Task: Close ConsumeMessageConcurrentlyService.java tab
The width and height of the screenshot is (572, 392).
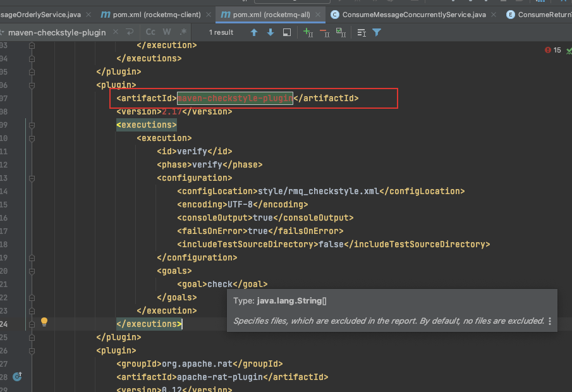Action: click(x=494, y=15)
